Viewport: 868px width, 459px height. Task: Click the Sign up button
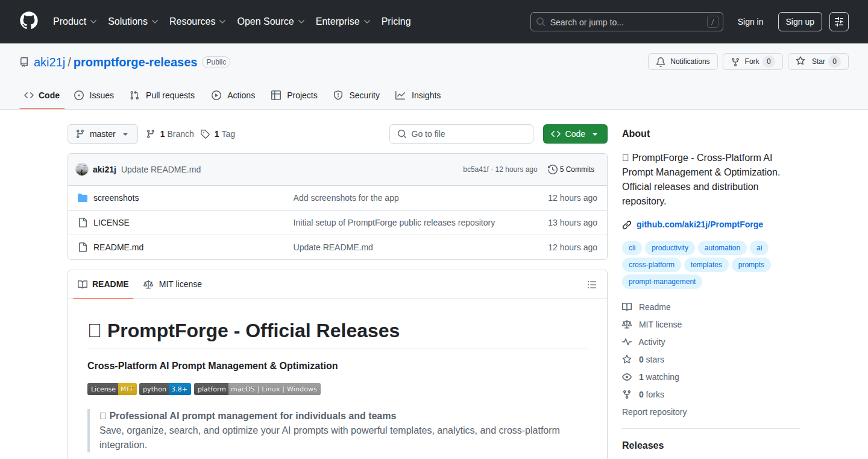tap(800, 22)
